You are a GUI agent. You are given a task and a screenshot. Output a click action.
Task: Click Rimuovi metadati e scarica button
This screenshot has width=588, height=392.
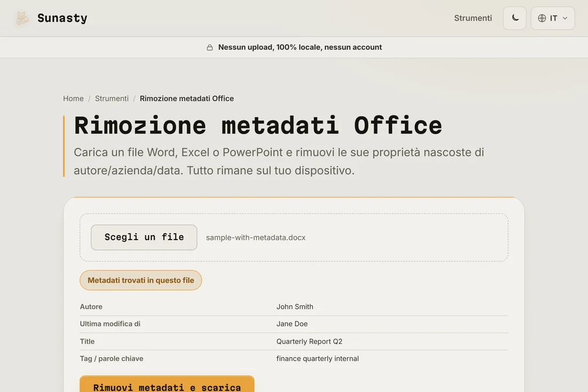pyautogui.click(x=167, y=385)
